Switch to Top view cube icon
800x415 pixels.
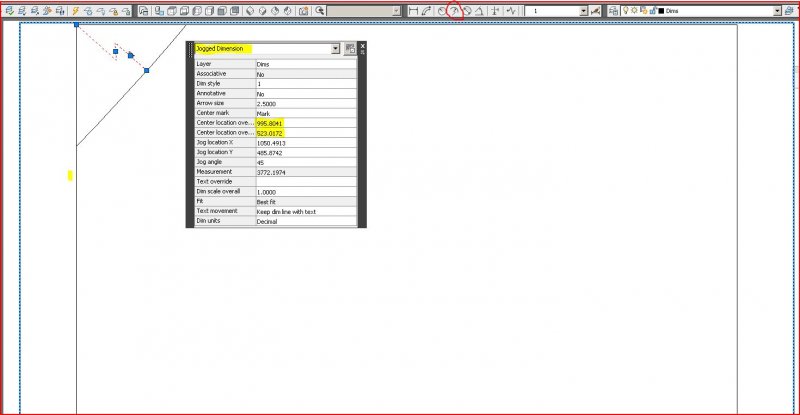click(x=172, y=11)
